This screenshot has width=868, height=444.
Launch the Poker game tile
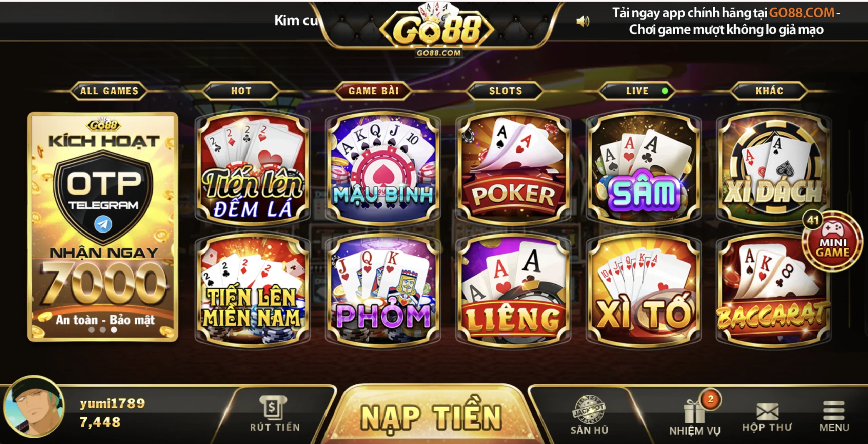tap(513, 168)
